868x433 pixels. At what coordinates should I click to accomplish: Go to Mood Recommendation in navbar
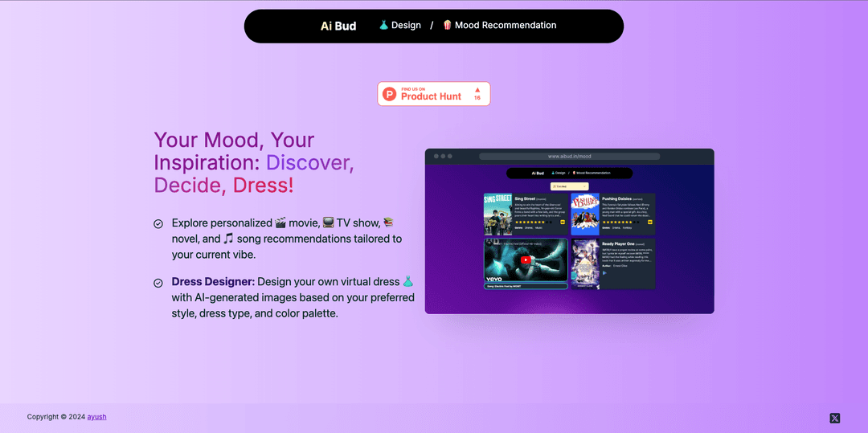(499, 26)
